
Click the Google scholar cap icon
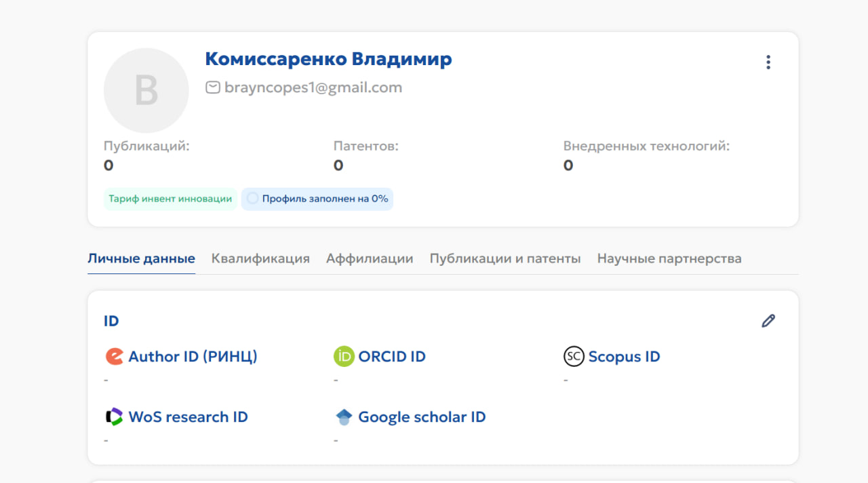[x=344, y=417]
